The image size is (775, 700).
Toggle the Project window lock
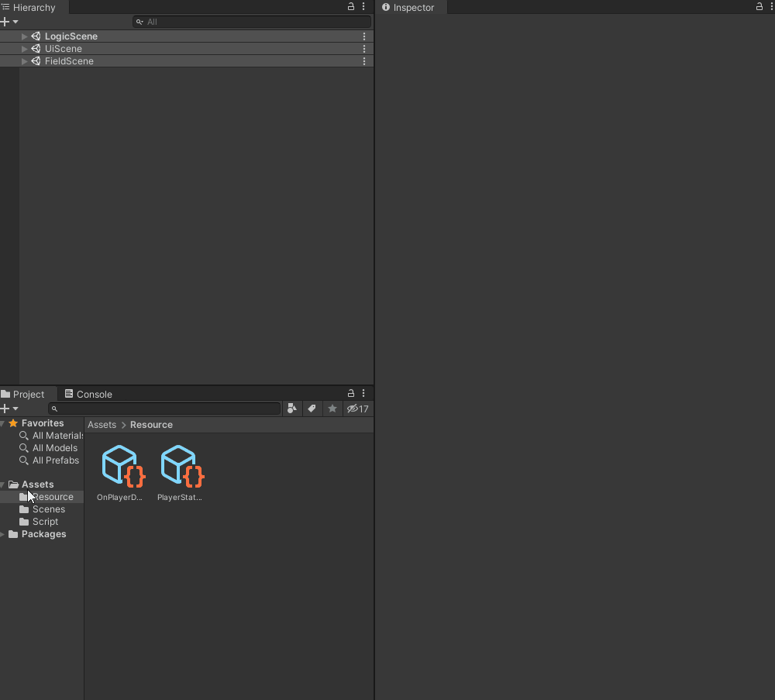tap(350, 393)
